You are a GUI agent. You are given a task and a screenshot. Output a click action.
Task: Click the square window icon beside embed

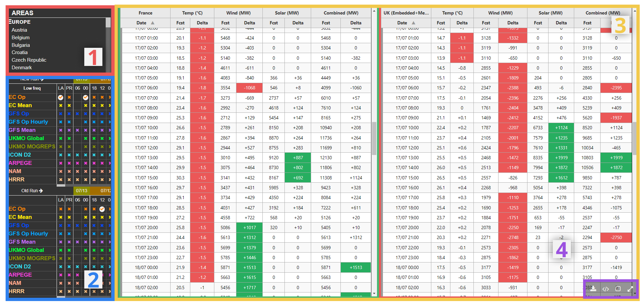[618, 289]
